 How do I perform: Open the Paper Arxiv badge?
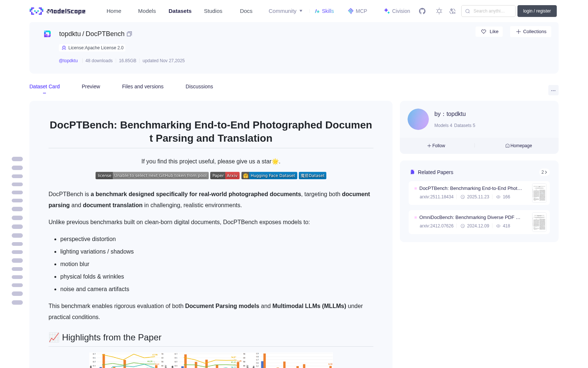(225, 176)
